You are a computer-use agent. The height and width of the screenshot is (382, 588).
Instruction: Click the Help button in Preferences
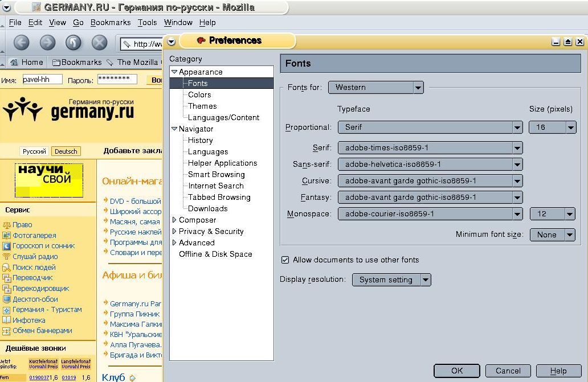[559, 371]
